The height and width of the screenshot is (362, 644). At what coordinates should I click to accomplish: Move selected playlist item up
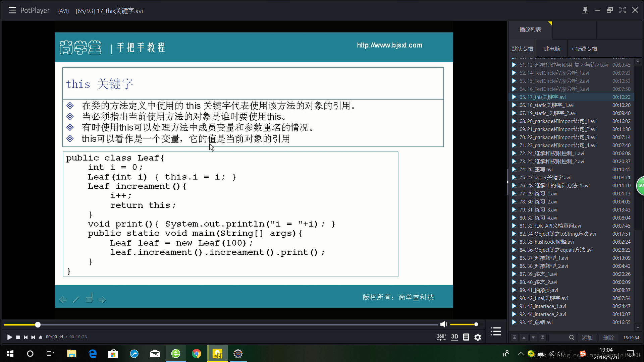(x=524, y=338)
